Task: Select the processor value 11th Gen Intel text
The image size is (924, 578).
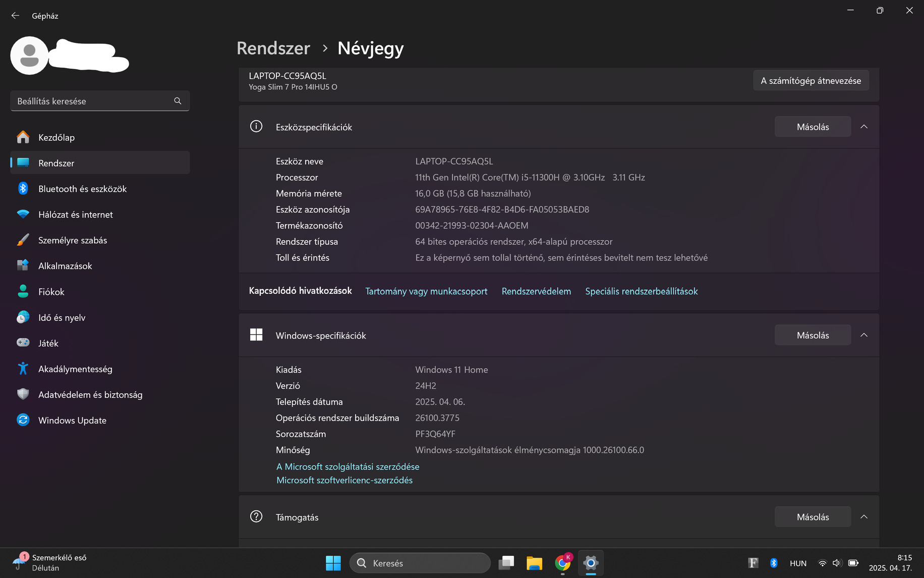Action: tap(530, 177)
